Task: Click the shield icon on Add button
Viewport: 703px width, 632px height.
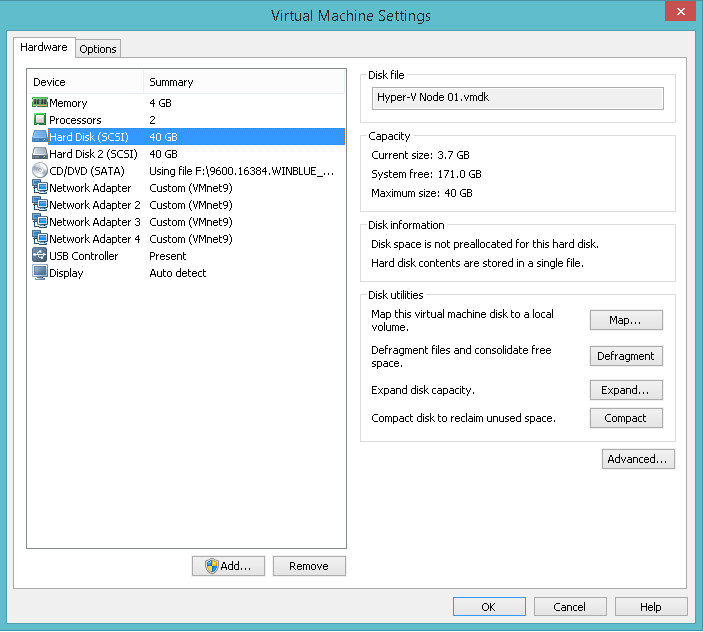Action: coord(212,566)
